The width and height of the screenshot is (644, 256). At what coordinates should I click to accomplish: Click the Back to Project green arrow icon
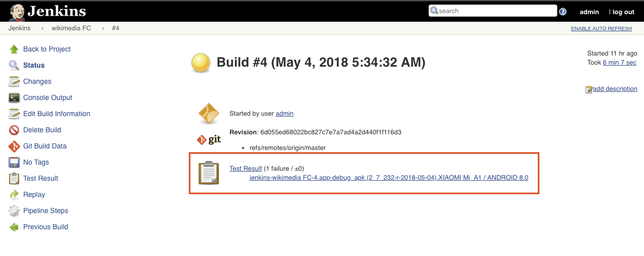14,49
